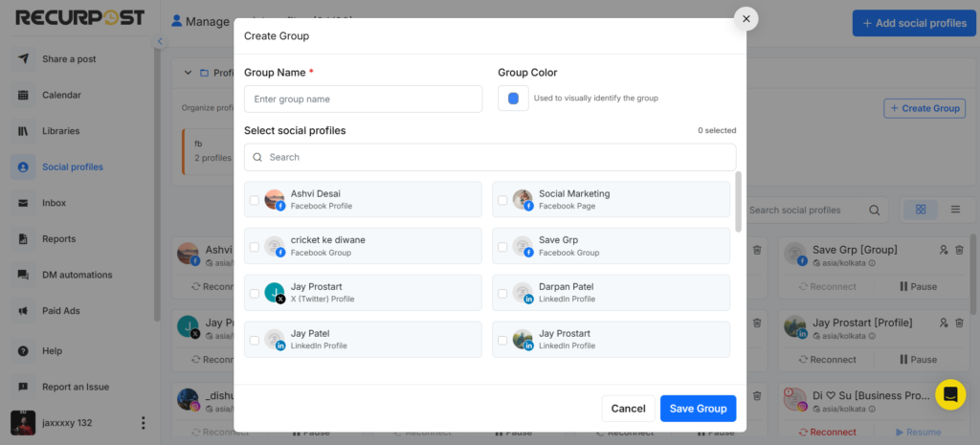This screenshot has height=445, width=980.
Task: Collapse the sidebar with the chevron arrow
Action: (x=160, y=41)
